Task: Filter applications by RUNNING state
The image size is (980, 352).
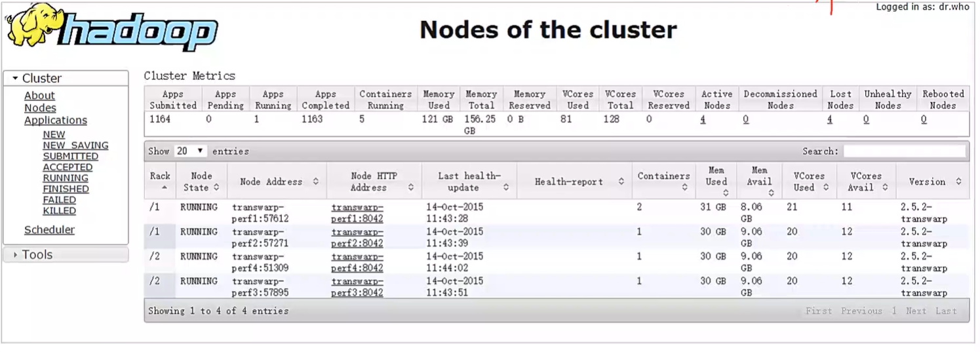Action: [x=66, y=178]
